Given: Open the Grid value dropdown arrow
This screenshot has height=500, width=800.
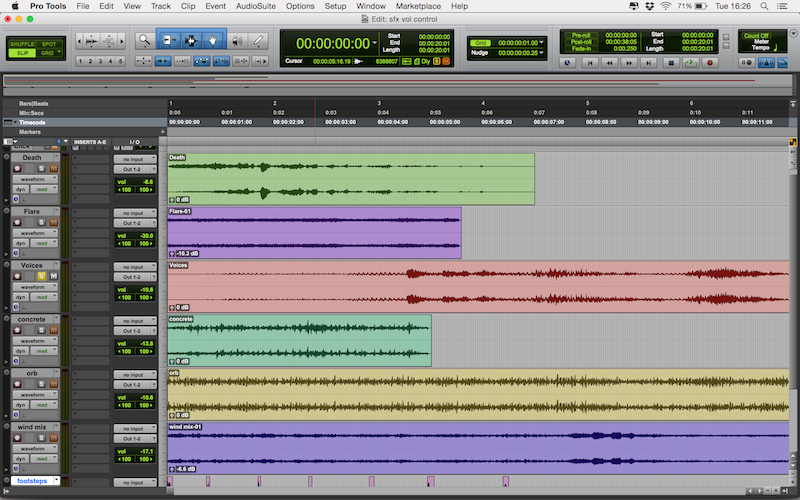Looking at the screenshot, I should [541, 43].
